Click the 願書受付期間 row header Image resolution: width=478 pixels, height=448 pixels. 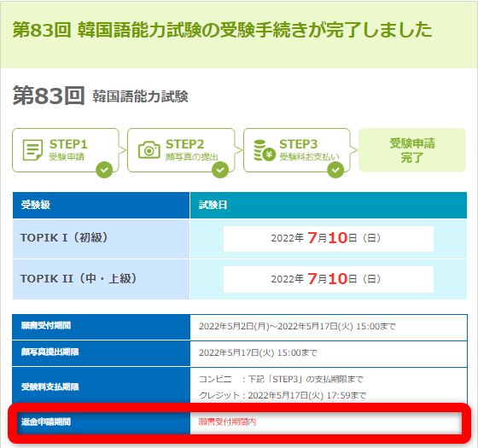tap(101, 327)
